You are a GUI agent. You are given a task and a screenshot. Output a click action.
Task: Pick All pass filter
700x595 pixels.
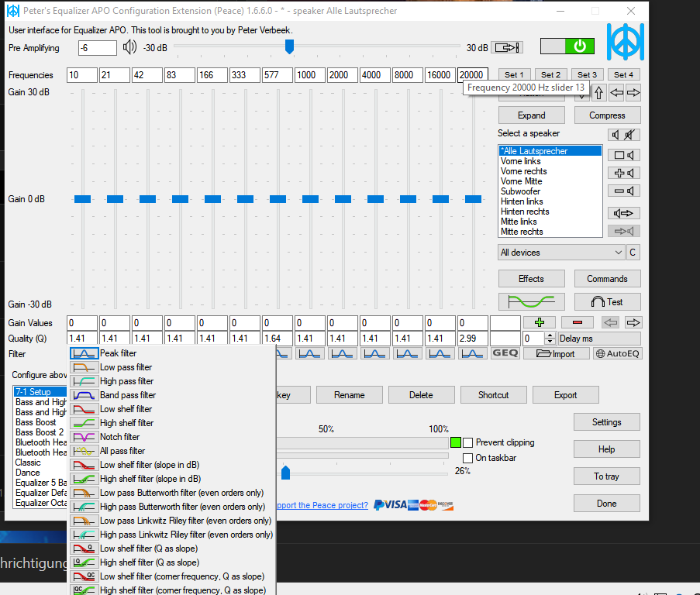coord(172,451)
